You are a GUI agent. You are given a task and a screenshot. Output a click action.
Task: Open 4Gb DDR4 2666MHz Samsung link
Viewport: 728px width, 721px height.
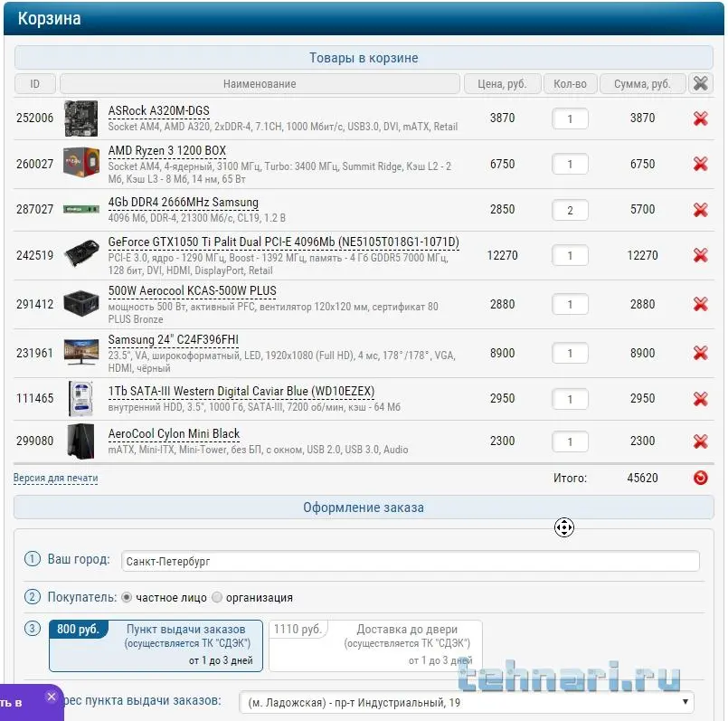[x=183, y=203]
